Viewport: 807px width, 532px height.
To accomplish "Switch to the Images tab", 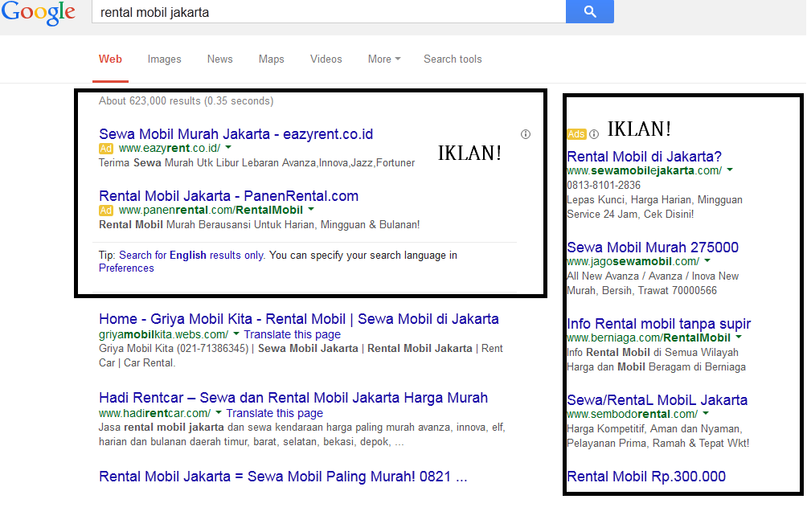I will [164, 59].
